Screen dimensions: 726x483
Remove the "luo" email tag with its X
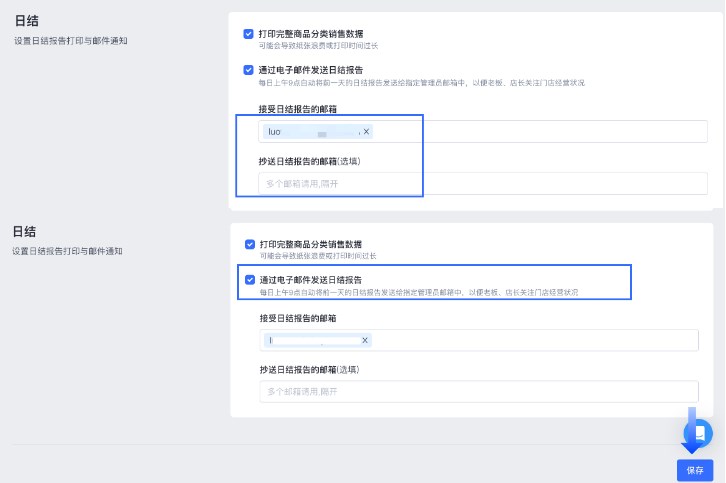[366, 132]
